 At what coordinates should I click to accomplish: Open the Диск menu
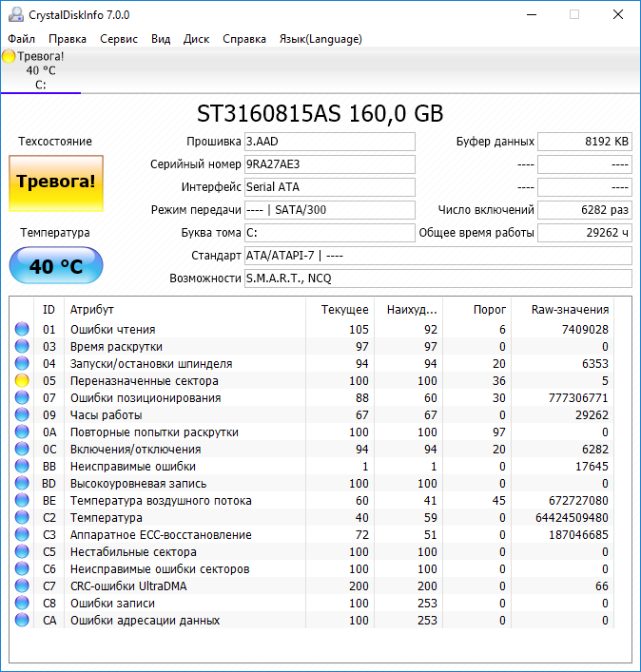[x=196, y=39]
